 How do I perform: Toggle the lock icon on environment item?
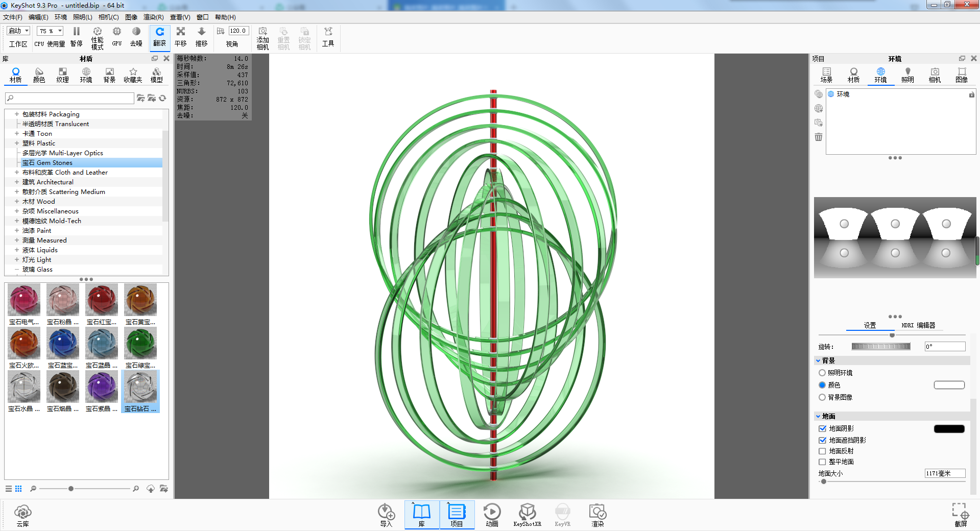coord(971,94)
